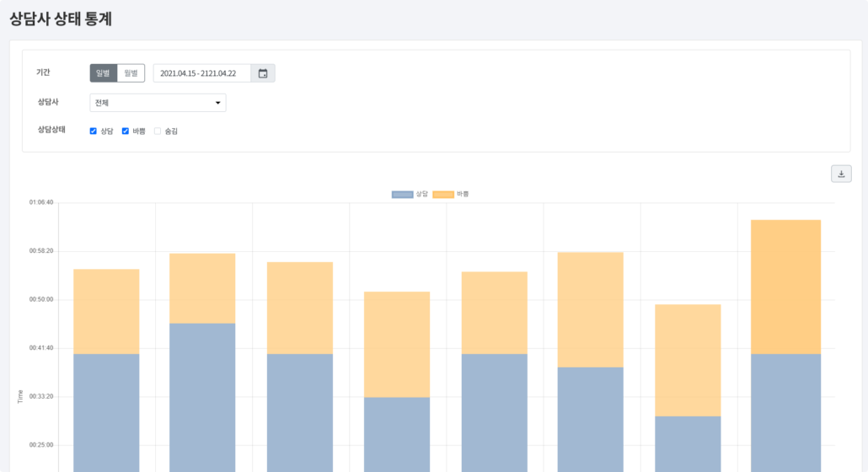Click the sixth bar's orange 바쁨 segment
Viewport: 868px width, 472px height.
point(591,309)
